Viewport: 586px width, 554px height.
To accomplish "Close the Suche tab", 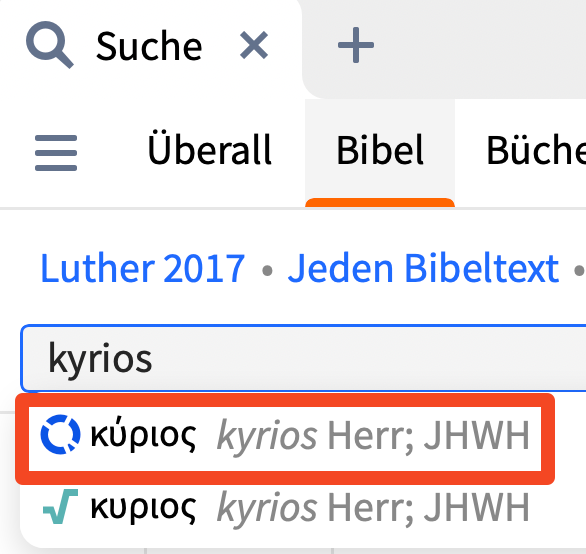I will pyautogui.click(x=254, y=45).
